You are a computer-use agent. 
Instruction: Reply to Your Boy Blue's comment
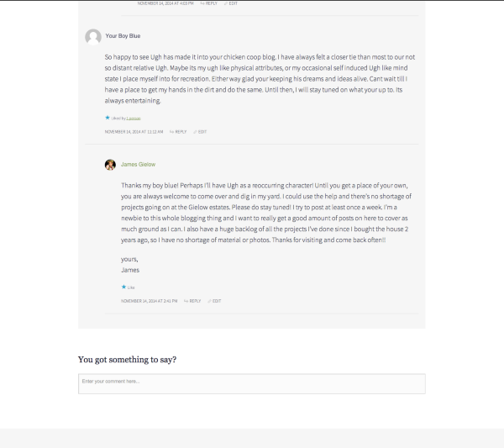179,132
